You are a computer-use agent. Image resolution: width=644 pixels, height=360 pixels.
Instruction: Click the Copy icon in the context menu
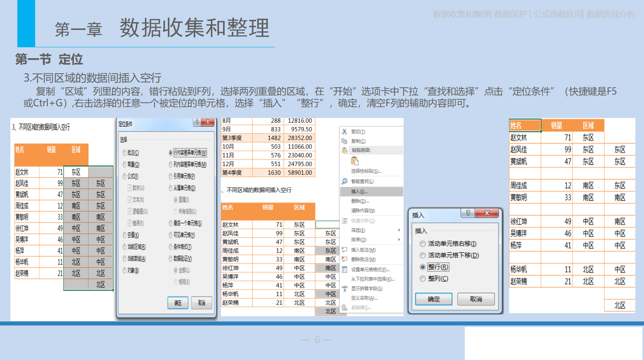pyautogui.click(x=345, y=141)
